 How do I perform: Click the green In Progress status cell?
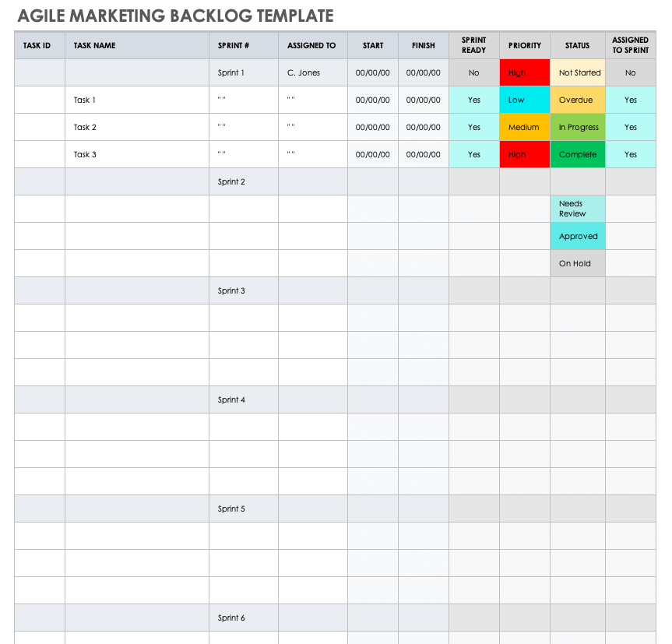[578, 127]
